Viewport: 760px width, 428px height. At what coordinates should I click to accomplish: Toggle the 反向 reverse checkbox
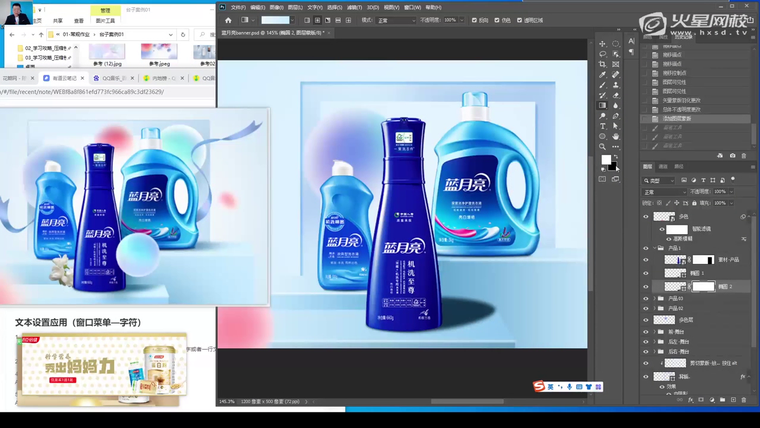[x=474, y=20]
